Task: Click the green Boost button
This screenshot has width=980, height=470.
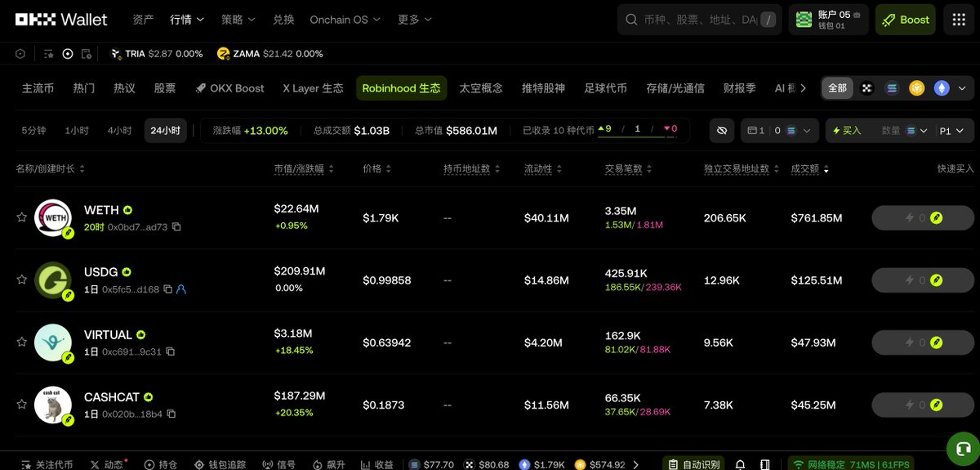Action: 906,20
